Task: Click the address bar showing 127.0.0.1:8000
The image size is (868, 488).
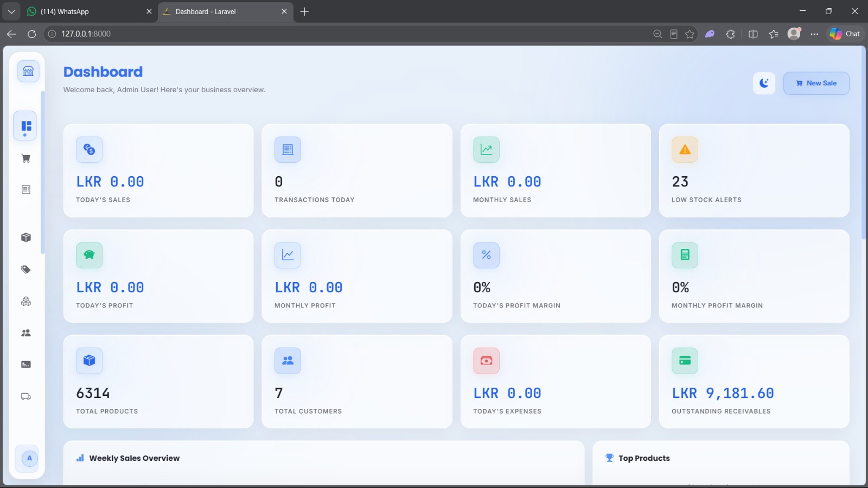Action: (347, 34)
